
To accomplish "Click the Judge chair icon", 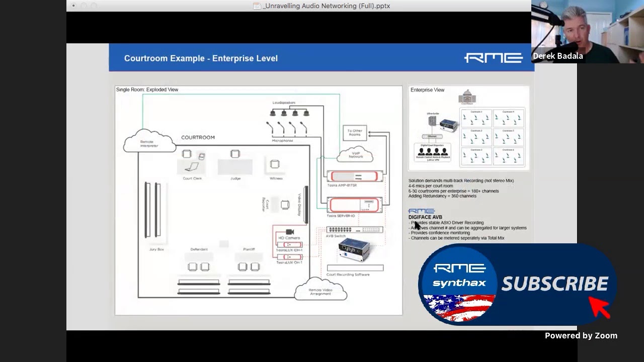I will click(235, 154).
